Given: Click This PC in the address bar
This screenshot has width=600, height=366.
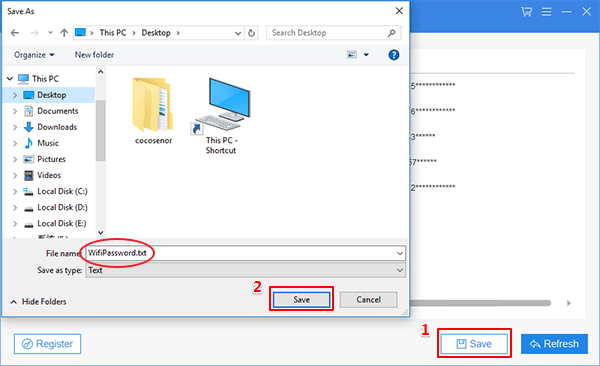Looking at the screenshot, I should (113, 33).
